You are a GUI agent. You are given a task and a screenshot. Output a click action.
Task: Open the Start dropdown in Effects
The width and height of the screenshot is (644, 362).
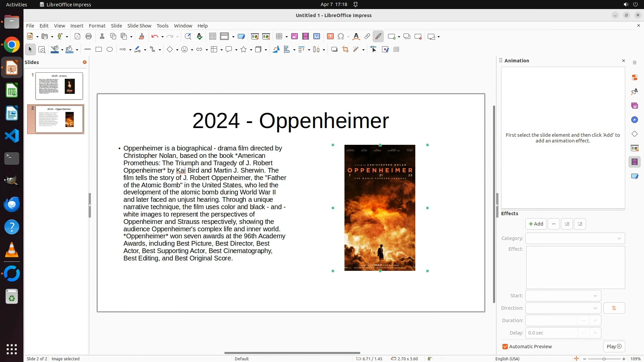click(x=563, y=296)
